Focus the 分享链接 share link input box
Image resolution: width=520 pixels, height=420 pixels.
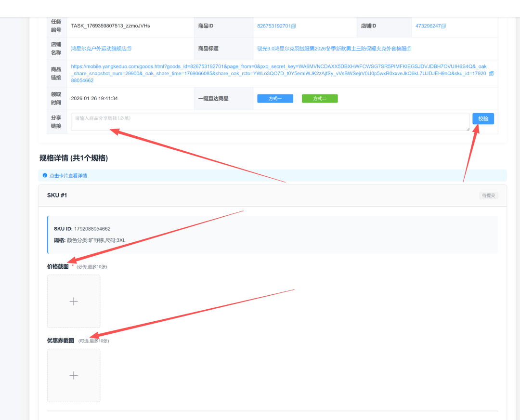(270, 122)
